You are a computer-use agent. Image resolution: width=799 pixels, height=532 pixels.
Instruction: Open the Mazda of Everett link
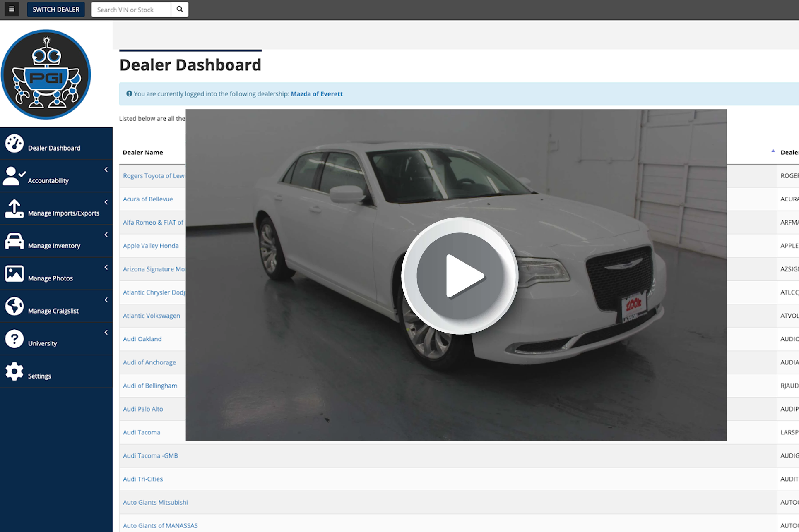tap(316, 94)
